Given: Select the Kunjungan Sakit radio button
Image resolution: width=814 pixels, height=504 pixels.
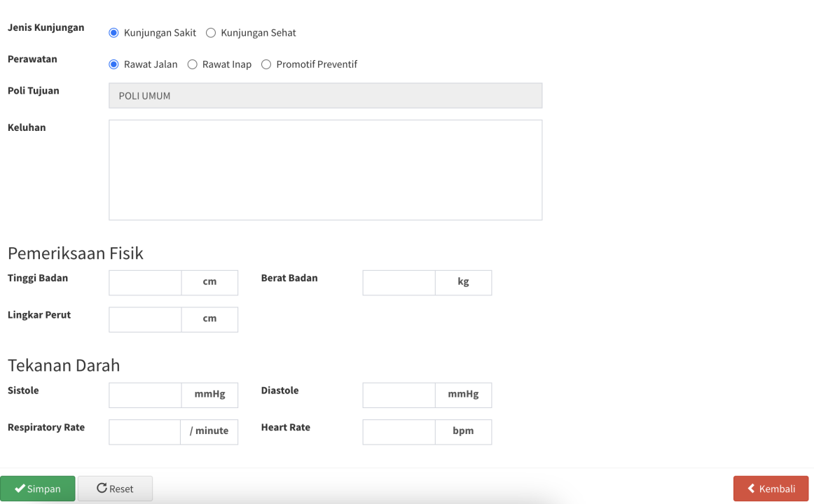Looking at the screenshot, I should (x=113, y=33).
